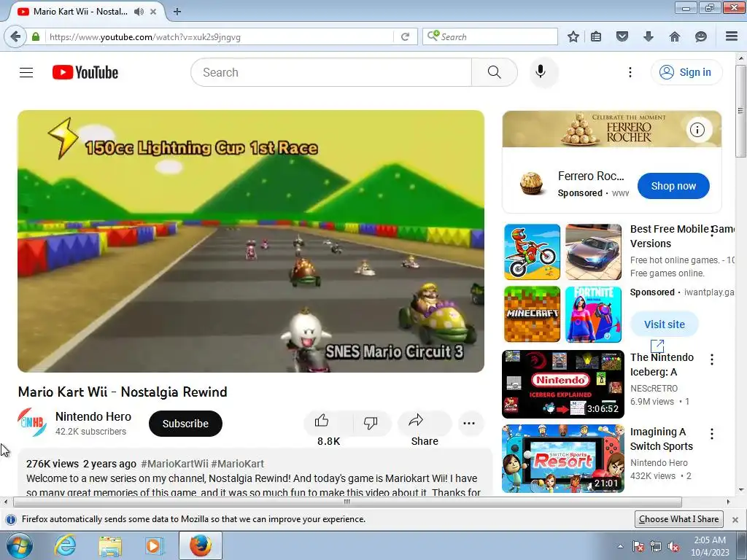Click the page scroll down arrow
This screenshot has width=747, height=560.
[x=741, y=489]
